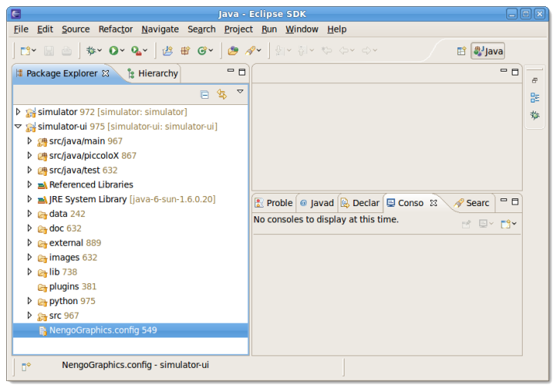
Task: Toggle Link with Editor in Package Explorer
Action: (222, 94)
